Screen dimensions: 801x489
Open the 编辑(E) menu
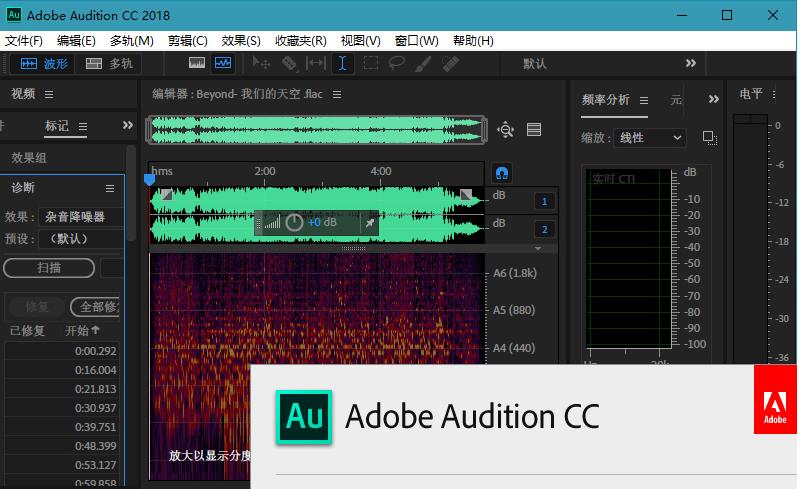coord(76,41)
